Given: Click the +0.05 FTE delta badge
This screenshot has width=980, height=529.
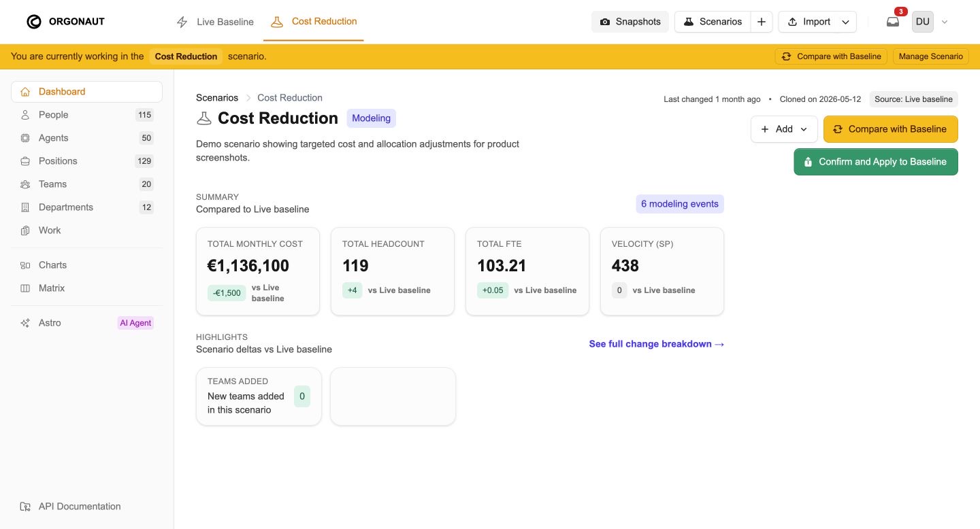Looking at the screenshot, I should coord(493,290).
